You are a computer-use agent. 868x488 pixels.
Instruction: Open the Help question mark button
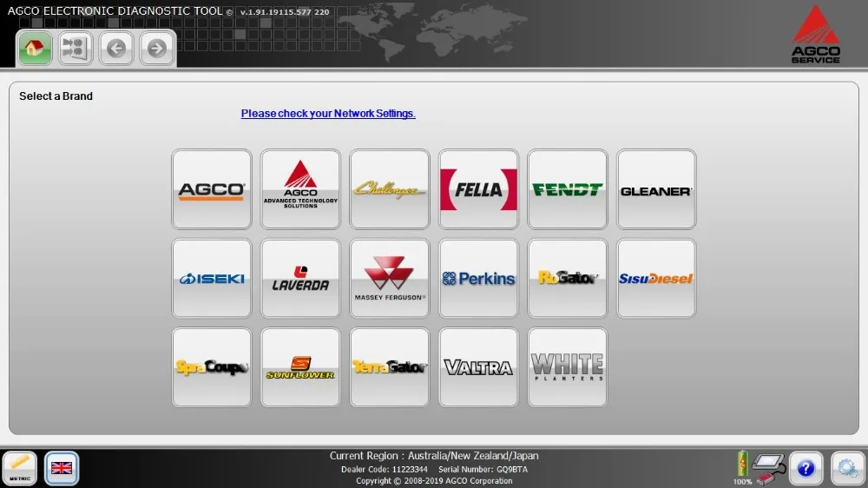click(x=806, y=469)
